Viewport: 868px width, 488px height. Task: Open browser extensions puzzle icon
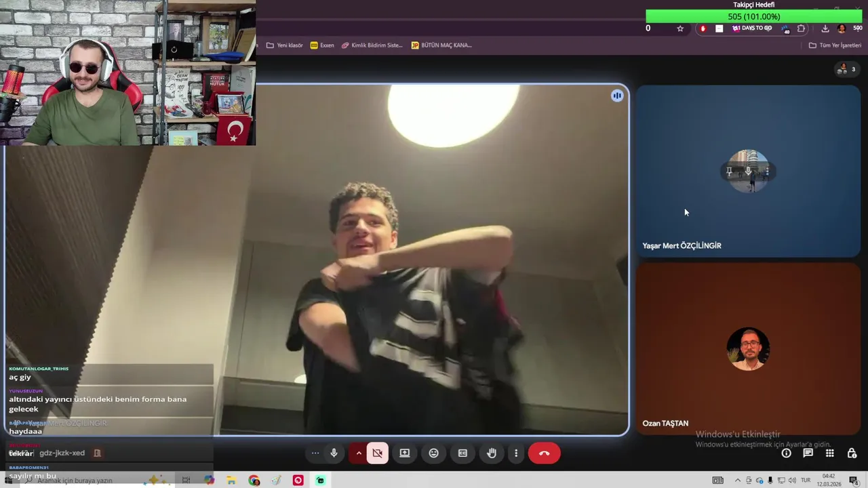[802, 28]
